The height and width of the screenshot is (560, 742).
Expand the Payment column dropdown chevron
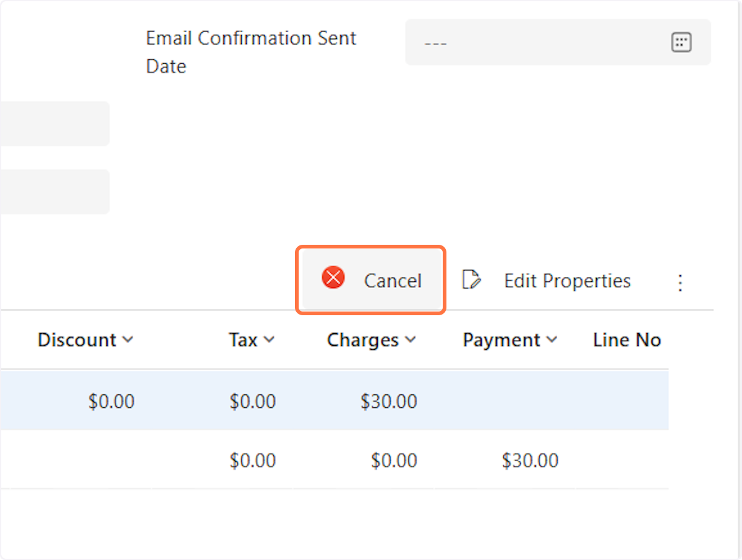coord(552,339)
